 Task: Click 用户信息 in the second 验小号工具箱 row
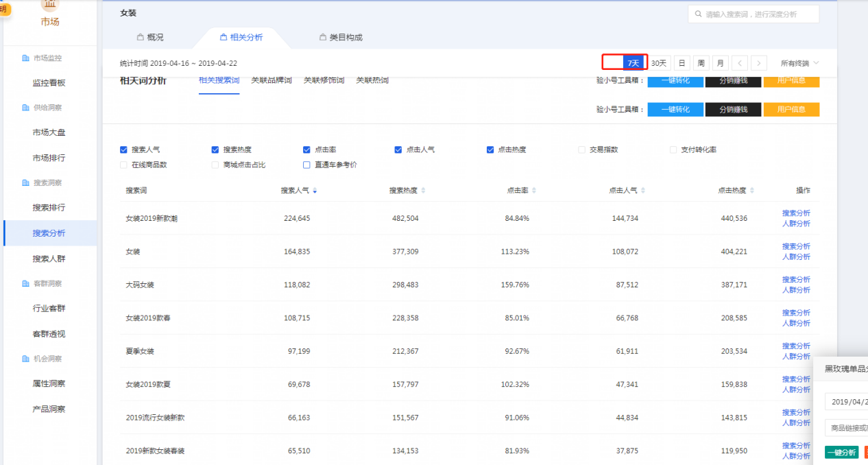click(x=791, y=110)
